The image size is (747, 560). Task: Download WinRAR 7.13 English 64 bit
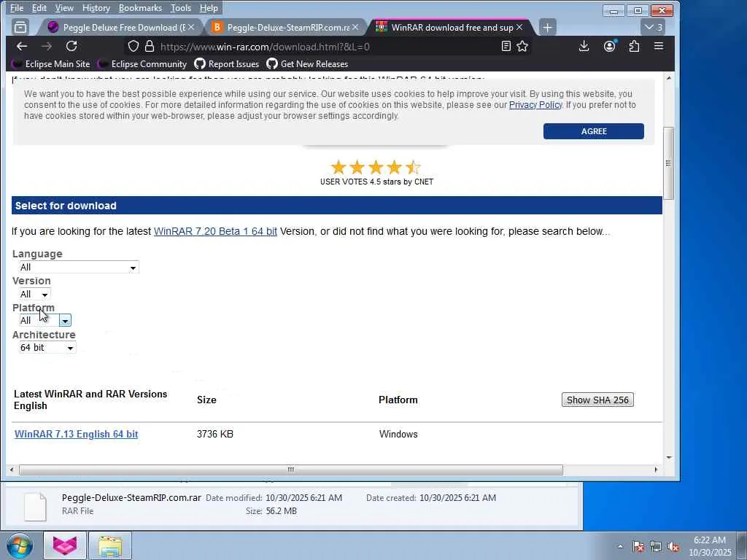[76, 435]
